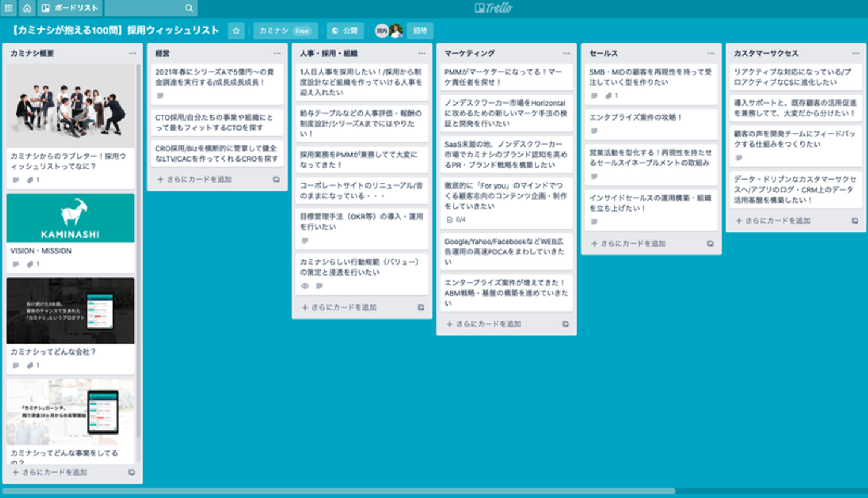Click description icon on カミナシってどんな会社？ card
Image resolution: width=868 pixels, height=498 pixels.
16,365
